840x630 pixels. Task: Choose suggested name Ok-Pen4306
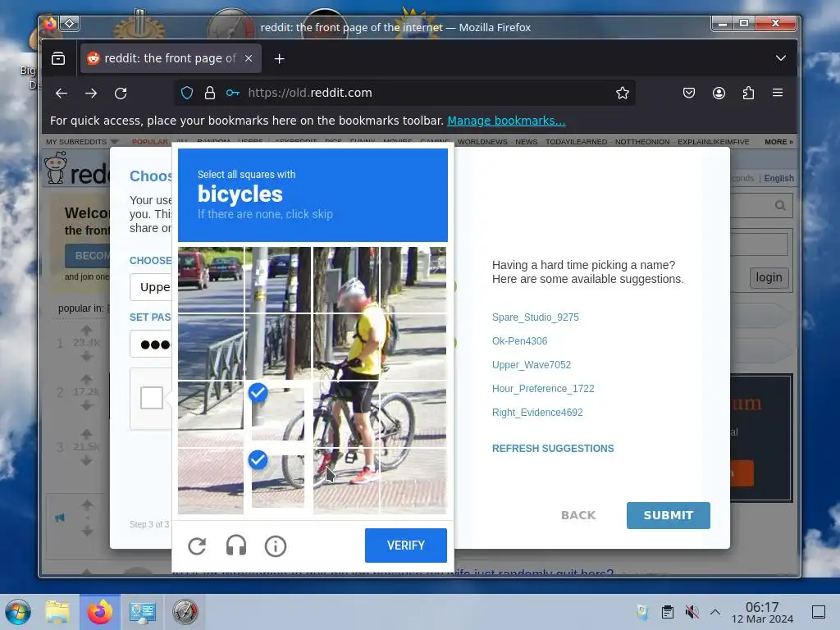coord(519,340)
